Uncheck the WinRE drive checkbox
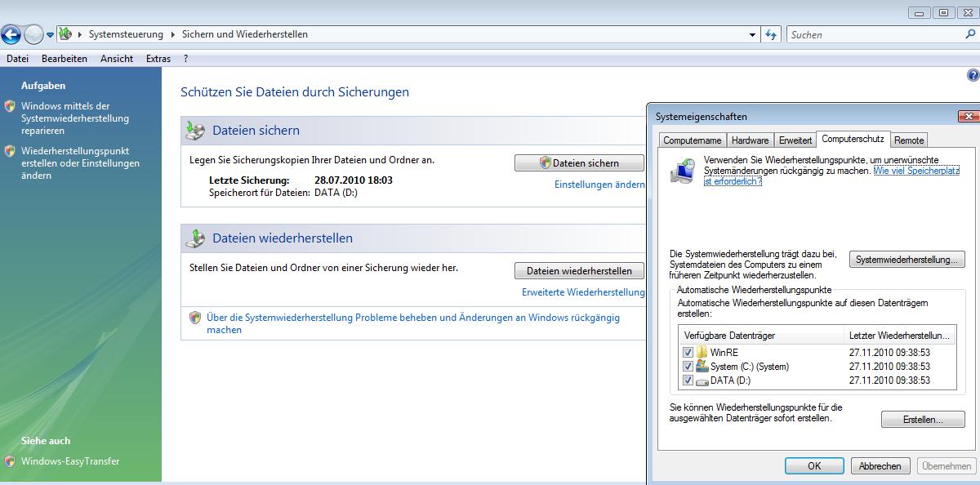Screen dimensions: 980x485 [688, 353]
